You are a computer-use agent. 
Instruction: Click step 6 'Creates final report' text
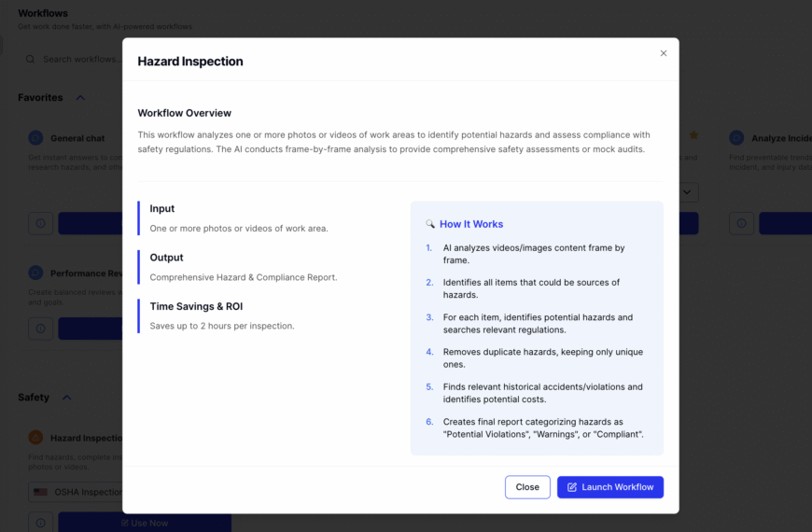[543, 427]
